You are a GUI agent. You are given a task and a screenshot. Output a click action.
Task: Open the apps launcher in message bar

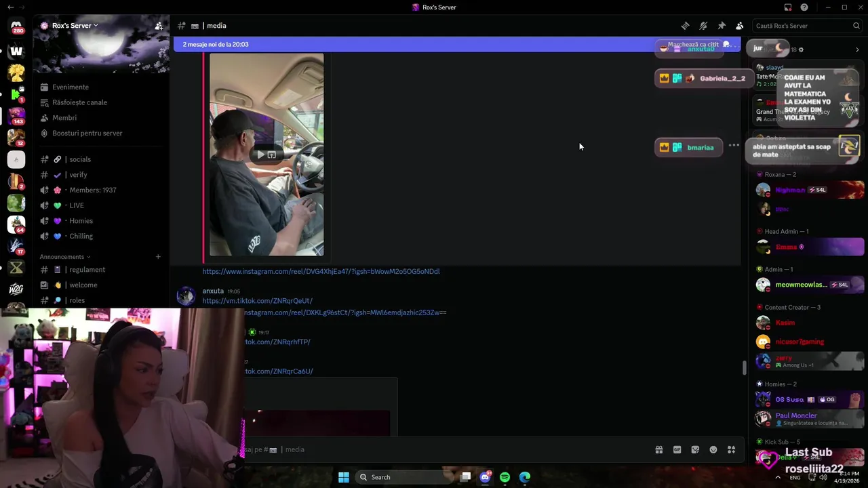(x=731, y=449)
